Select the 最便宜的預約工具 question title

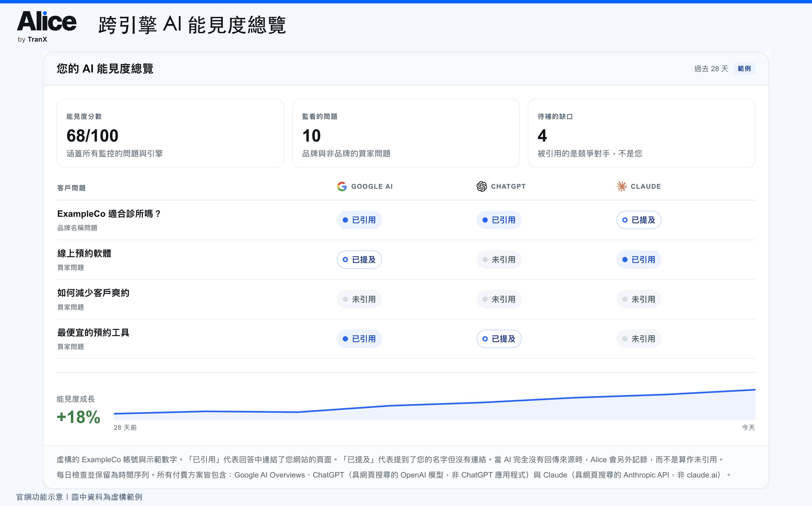pyautogui.click(x=93, y=333)
